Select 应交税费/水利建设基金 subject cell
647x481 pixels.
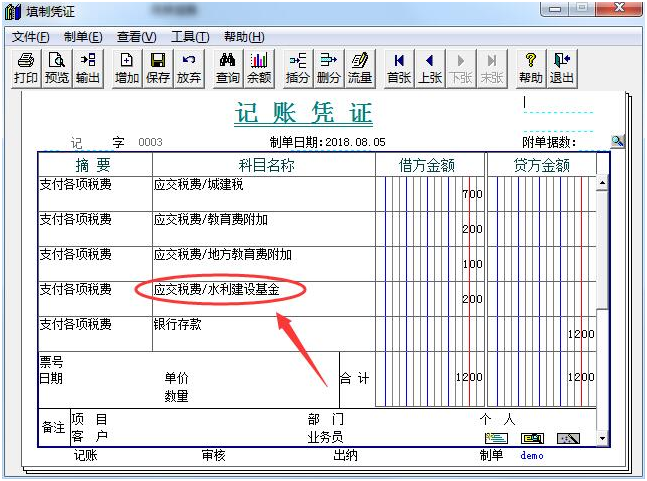[264, 299]
